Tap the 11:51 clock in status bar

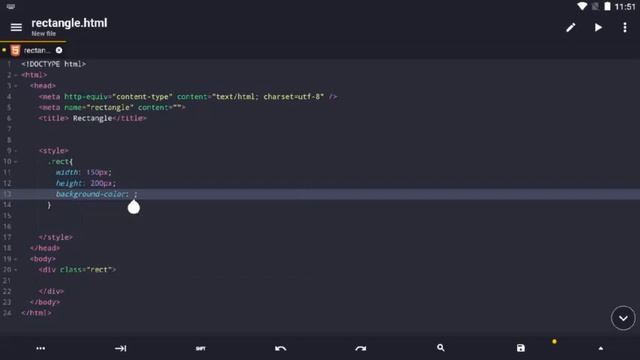(x=625, y=7)
